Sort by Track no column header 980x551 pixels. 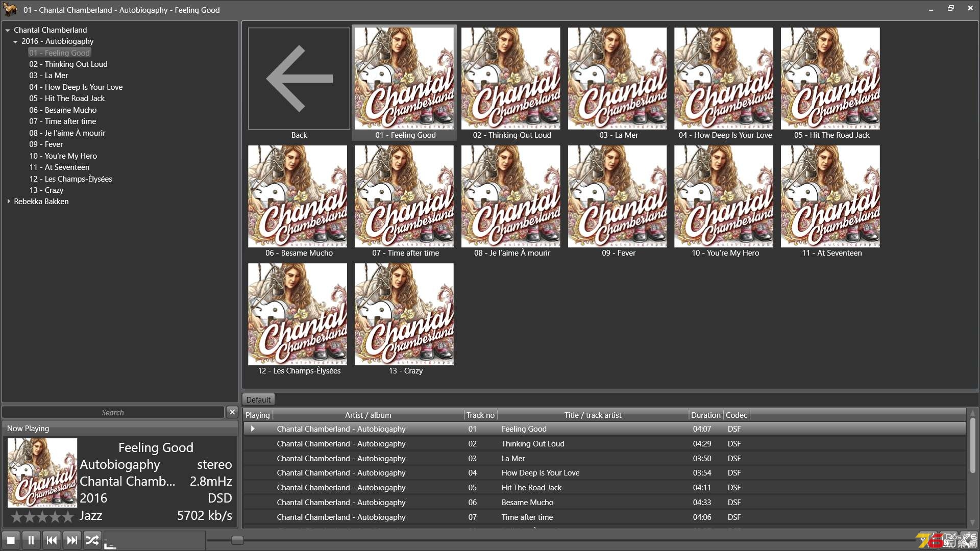pyautogui.click(x=480, y=415)
